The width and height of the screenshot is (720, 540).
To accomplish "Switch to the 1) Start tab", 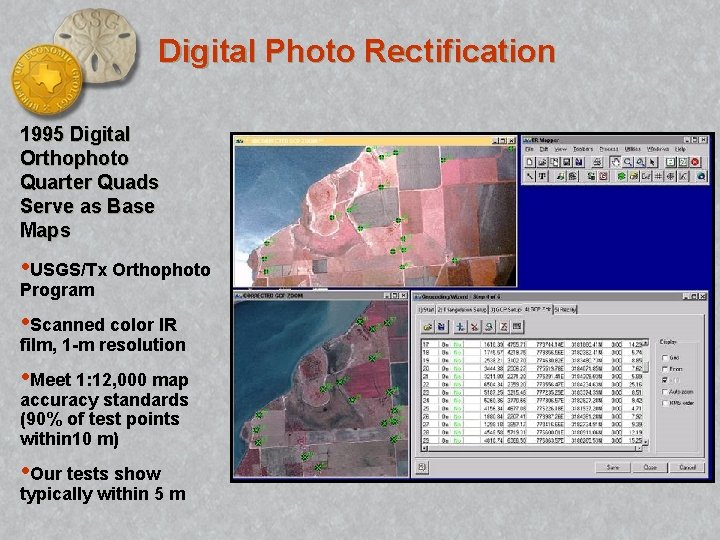I will click(426, 309).
